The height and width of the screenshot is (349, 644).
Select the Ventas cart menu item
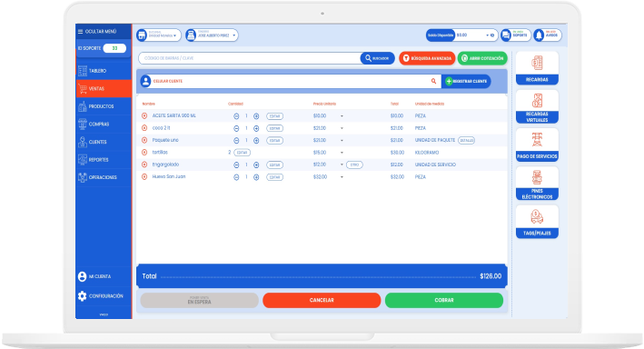104,88
